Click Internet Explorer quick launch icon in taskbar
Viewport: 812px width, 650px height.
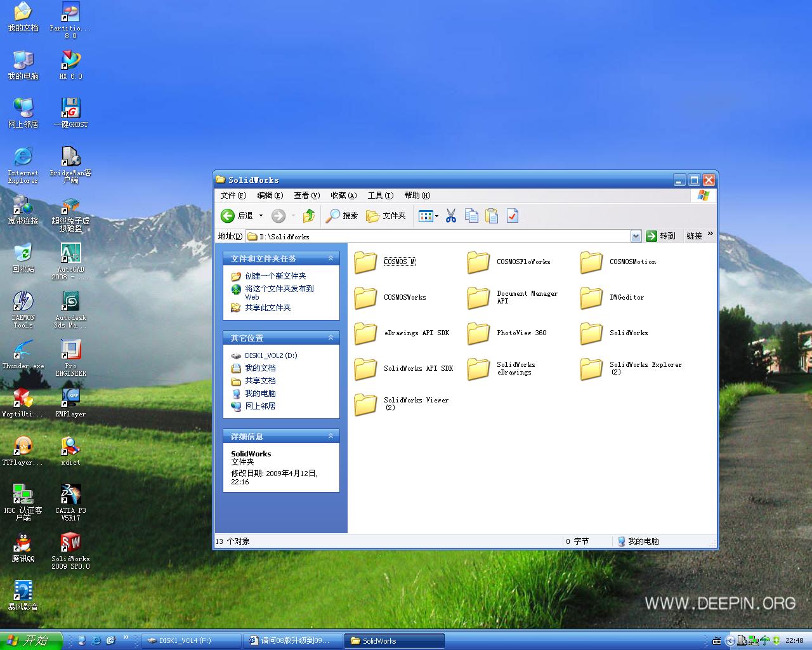pyautogui.click(x=96, y=640)
